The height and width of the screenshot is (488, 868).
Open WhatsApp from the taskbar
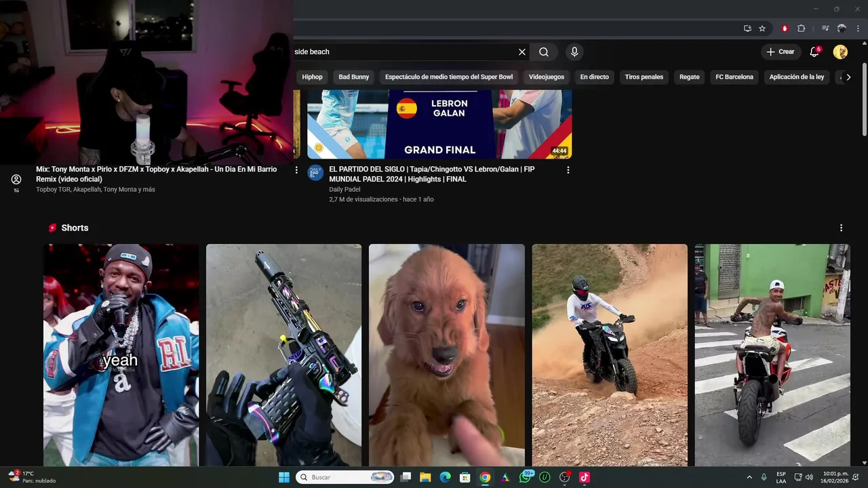pyautogui.click(x=525, y=477)
